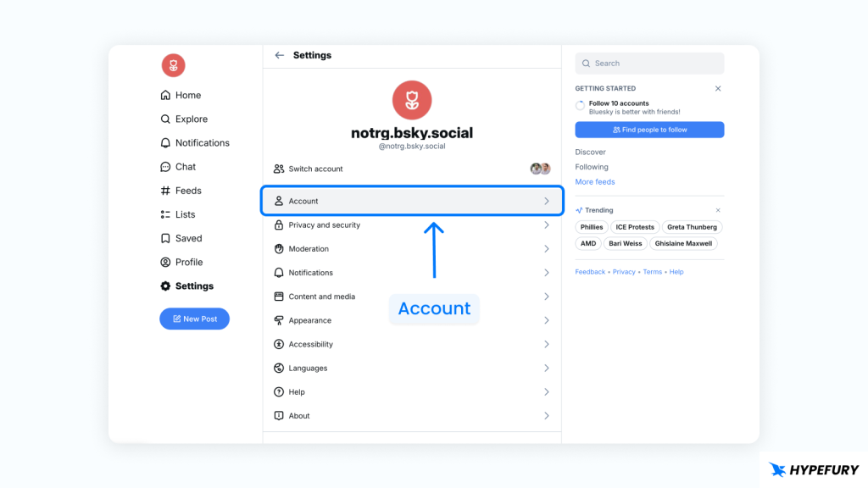Click the back arrow next to Settings
The image size is (868, 488).
pos(280,55)
